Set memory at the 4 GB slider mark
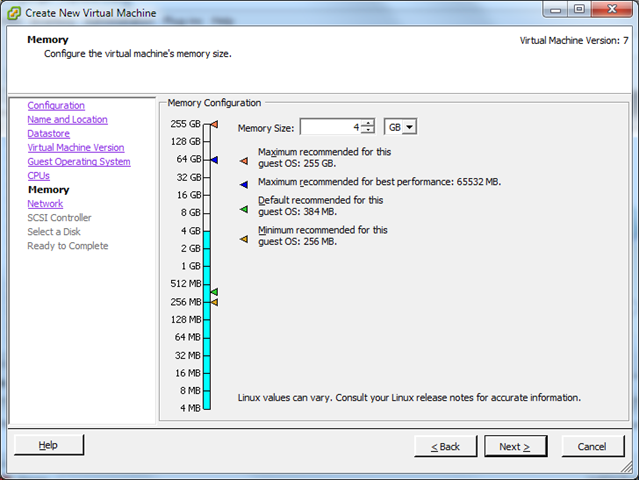Viewport: 639px width, 480px height. tap(207, 231)
